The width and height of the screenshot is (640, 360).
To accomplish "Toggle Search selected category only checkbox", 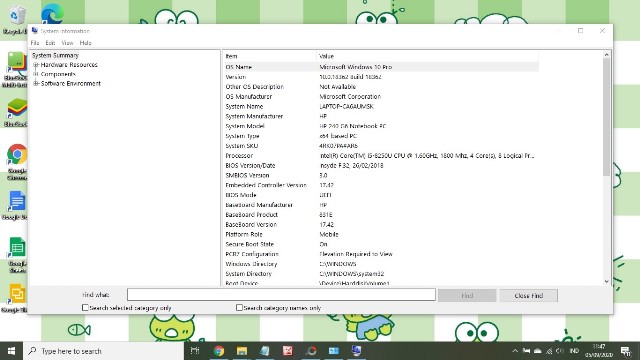I will [x=85, y=307].
